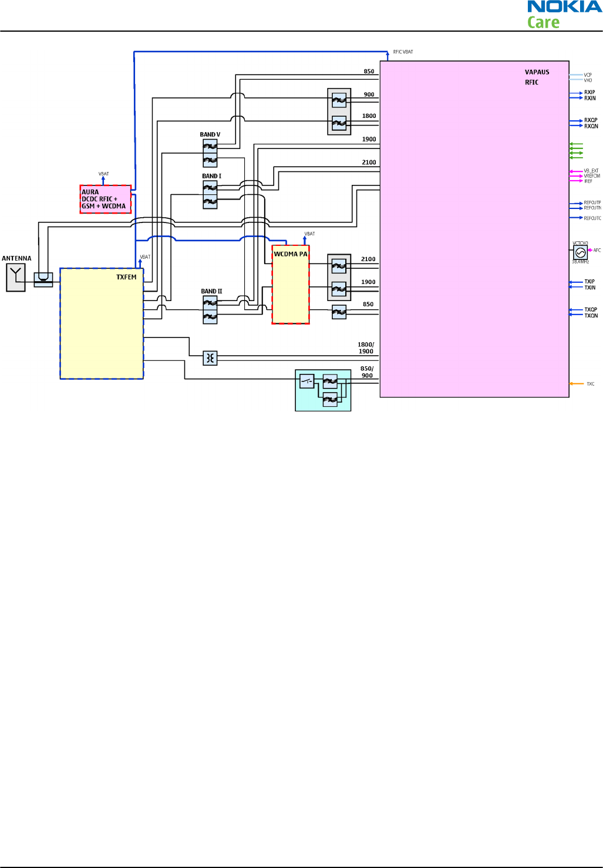Click the BAND I label
603x868 pixels.
[212, 176]
